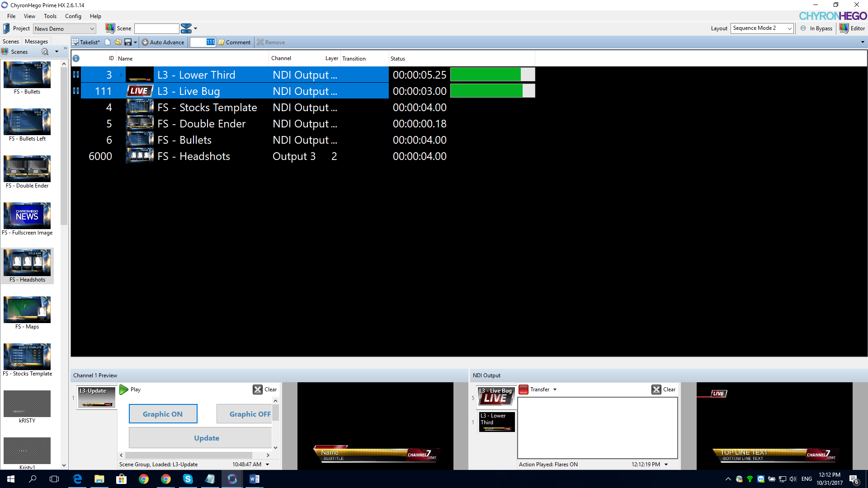Open the Config menu
868x488 pixels.
point(73,16)
